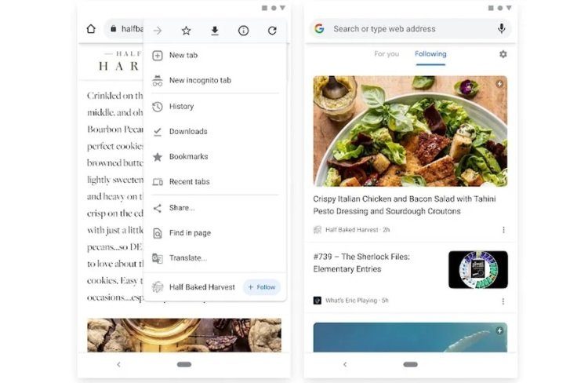This screenshot has width=588, height=383.
Task: Open options for What's Eric Playing article
Action: 503,301
